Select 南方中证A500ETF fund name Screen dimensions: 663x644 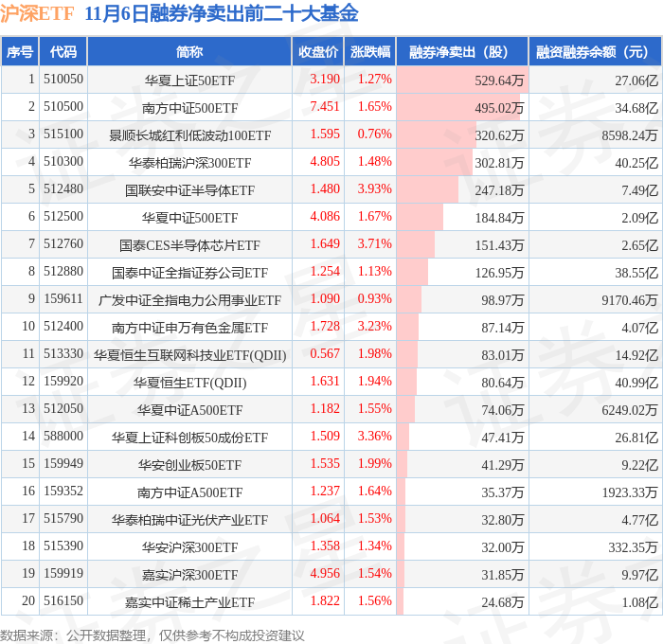coord(189,492)
